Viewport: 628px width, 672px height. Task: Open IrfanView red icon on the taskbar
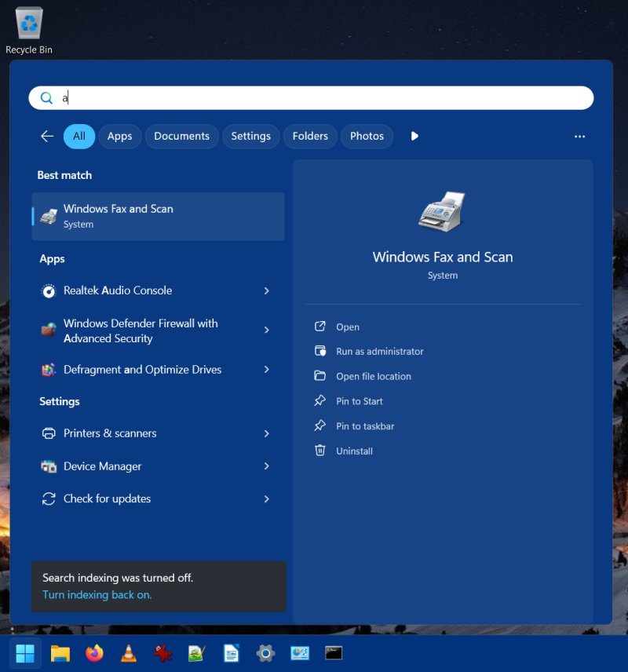[x=163, y=654]
